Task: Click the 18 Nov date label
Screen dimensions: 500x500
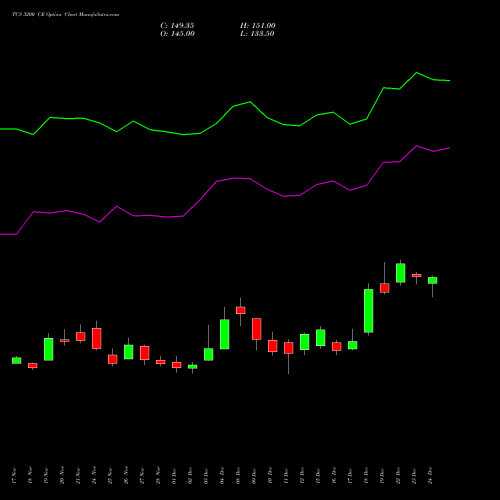Action: (30, 476)
